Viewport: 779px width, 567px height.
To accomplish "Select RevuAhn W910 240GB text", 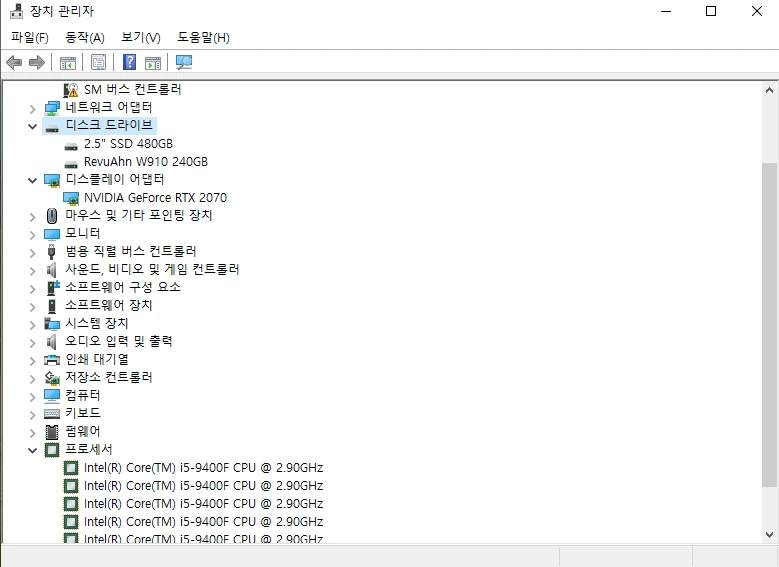I will tap(146, 162).
